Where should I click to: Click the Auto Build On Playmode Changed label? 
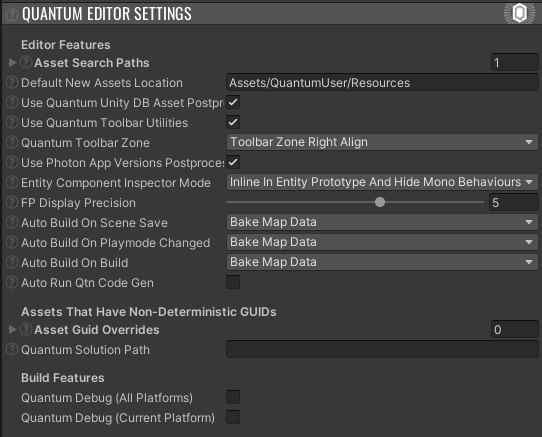click(115, 243)
